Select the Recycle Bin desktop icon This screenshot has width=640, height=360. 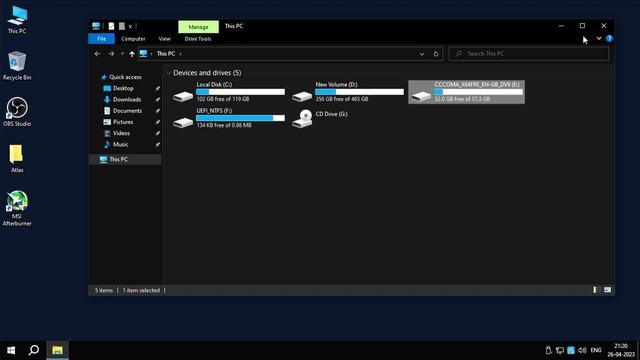pos(17,66)
